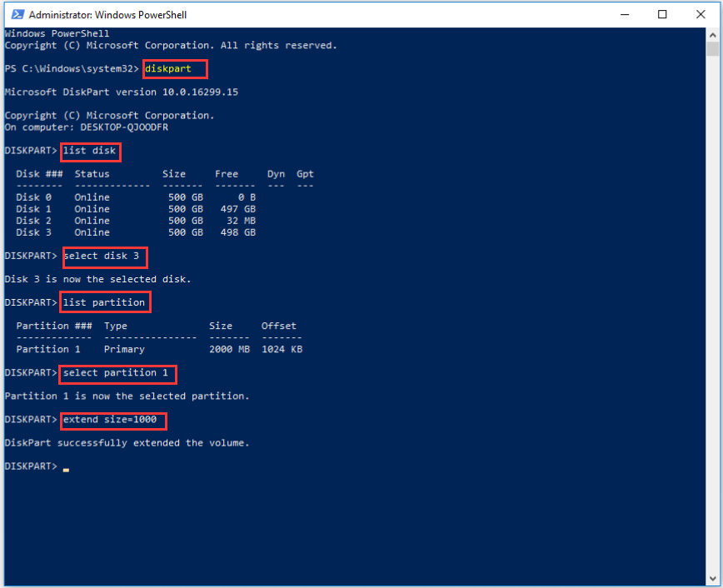The image size is (723, 588).
Task: Click the PowerShell icon in title bar
Action: click(x=17, y=14)
